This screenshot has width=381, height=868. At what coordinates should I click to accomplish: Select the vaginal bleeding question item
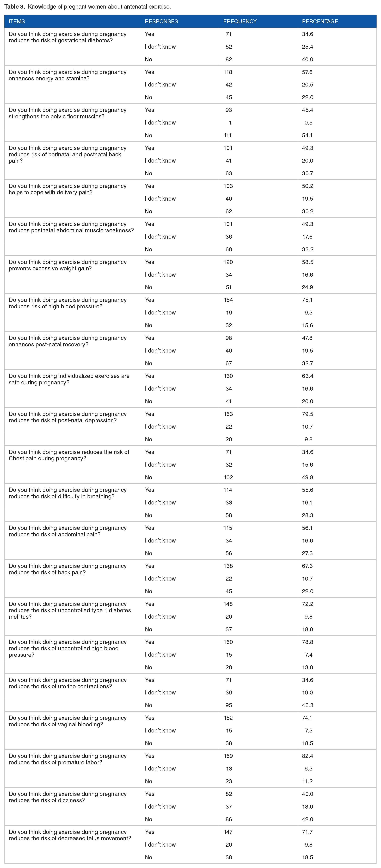pos(67,721)
